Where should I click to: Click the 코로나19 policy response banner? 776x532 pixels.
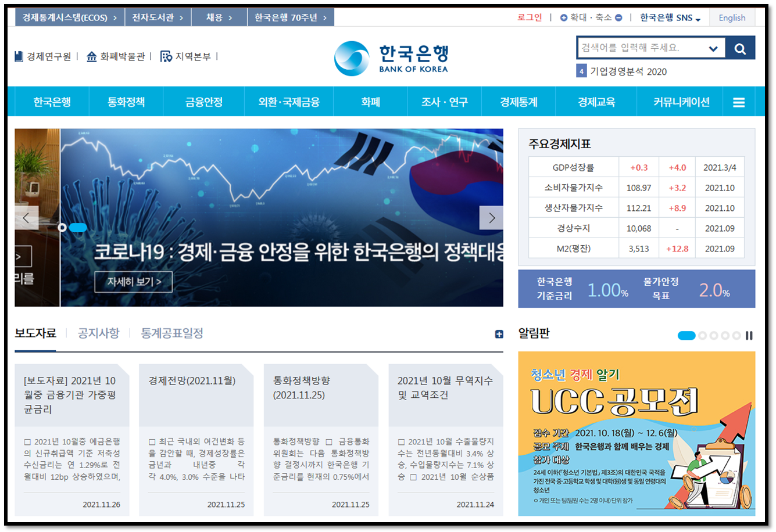point(282,218)
